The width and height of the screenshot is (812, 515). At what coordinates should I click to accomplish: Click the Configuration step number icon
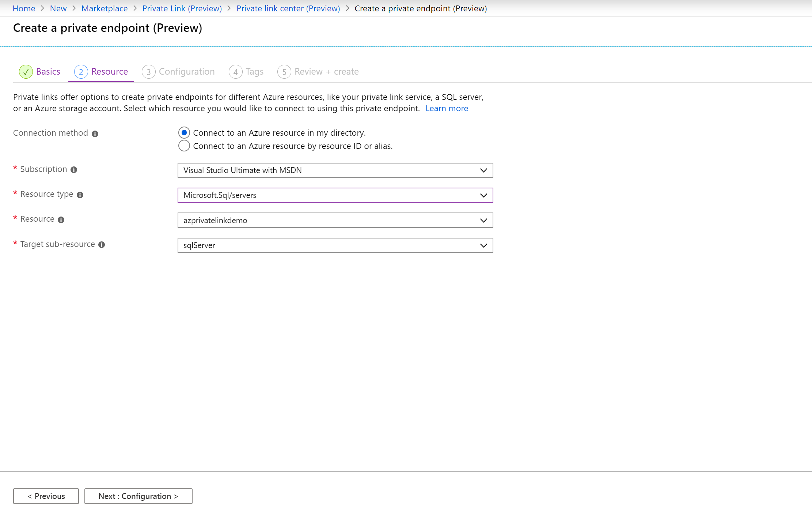(149, 71)
